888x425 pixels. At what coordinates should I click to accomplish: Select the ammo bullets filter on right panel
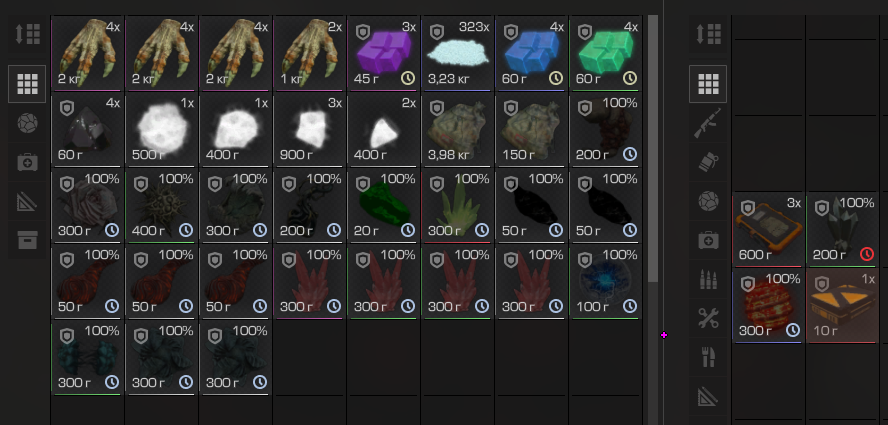(x=708, y=279)
